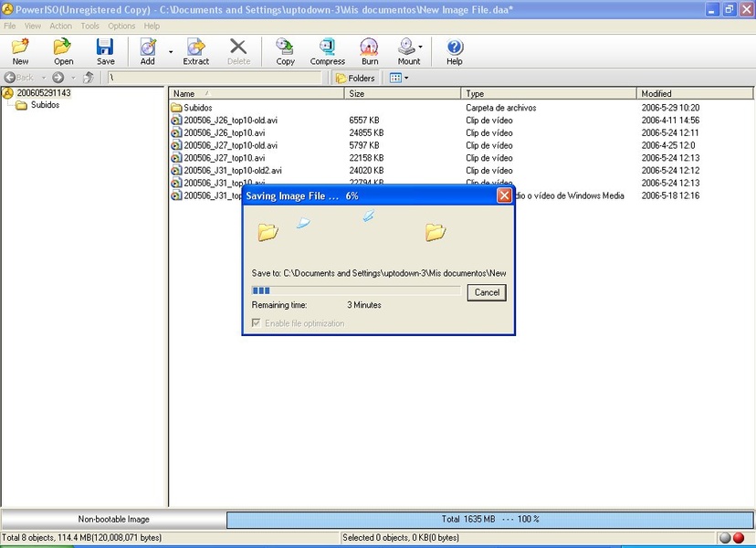Click the Compress toolbar icon
756x548 pixels.
(x=327, y=51)
